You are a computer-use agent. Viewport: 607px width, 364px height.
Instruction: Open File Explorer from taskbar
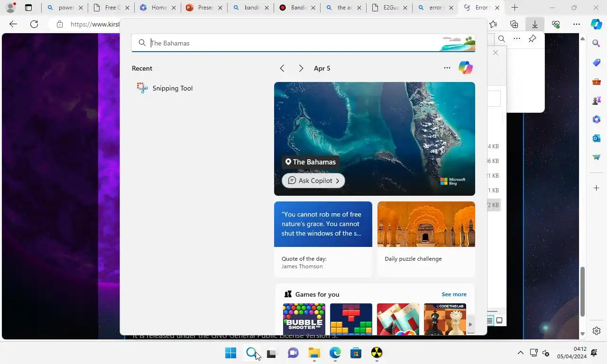(x=314, y=353)
